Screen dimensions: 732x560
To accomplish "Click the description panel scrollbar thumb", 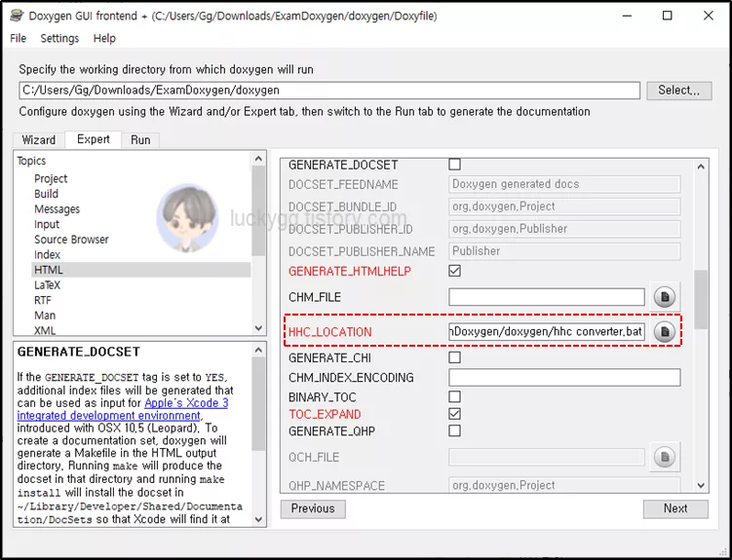I will (258, 404).
